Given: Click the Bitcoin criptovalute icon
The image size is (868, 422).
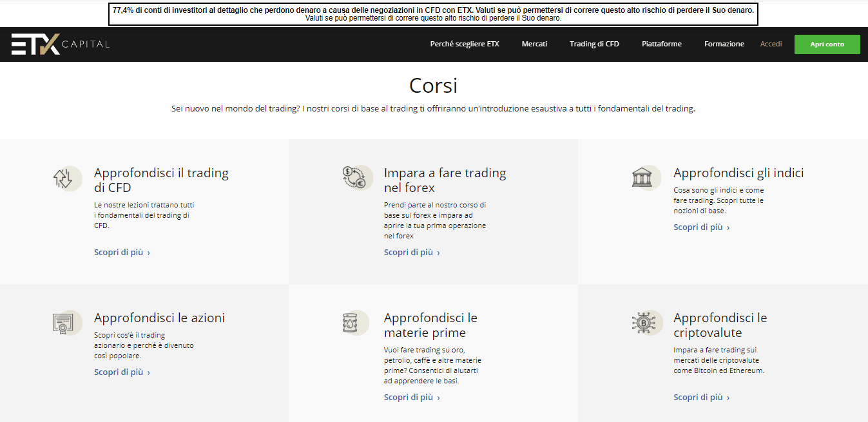Looking at the screenshot, I should pos(645,322).
